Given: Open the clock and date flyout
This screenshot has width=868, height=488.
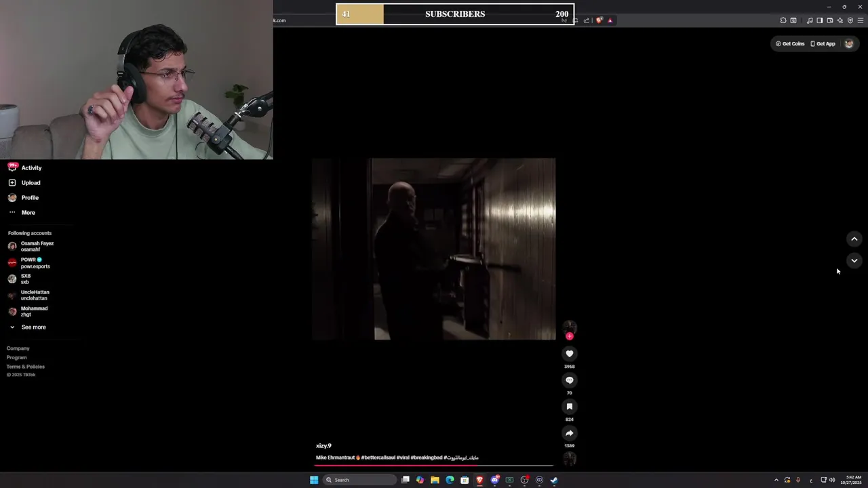Looking at the screenshot, I should pos(851,480).
